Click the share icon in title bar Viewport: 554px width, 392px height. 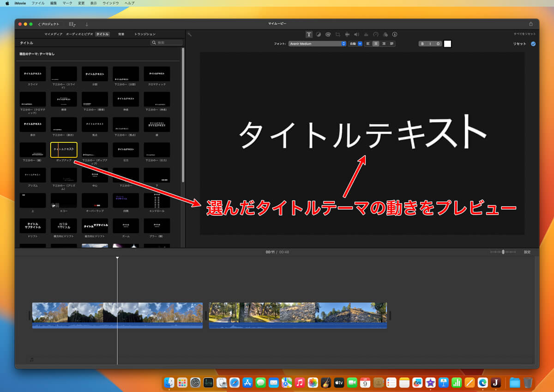[x=530, y=24]
